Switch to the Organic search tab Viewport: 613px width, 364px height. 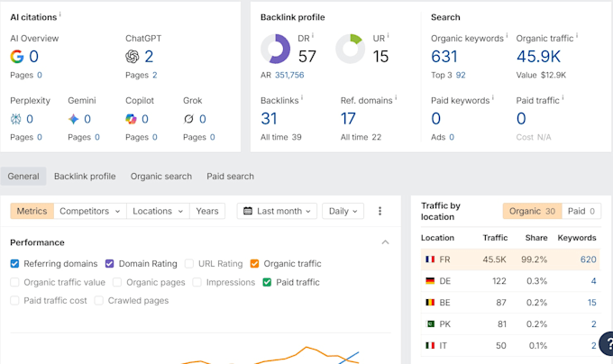click(161, 176)
